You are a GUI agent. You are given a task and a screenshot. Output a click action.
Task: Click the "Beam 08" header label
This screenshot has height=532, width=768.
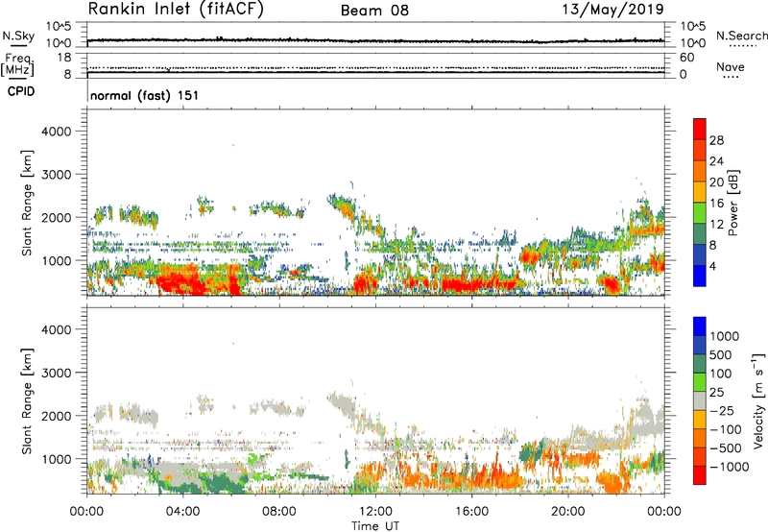374,11
